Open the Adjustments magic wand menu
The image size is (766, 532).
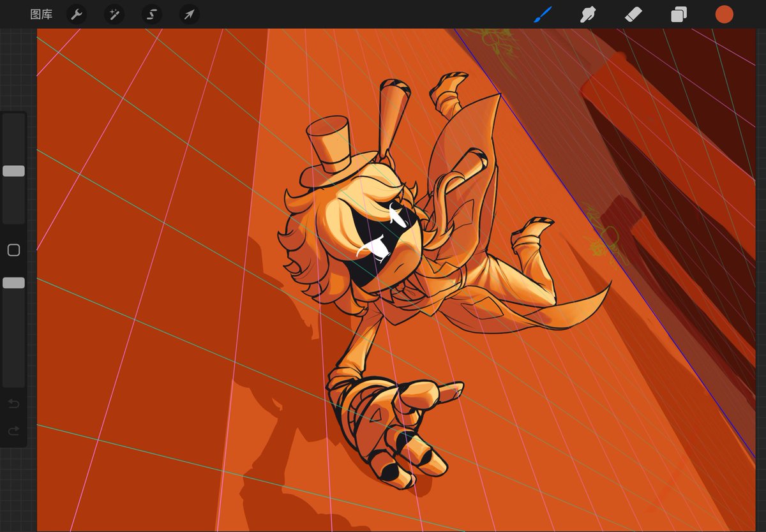coord(114,14)
